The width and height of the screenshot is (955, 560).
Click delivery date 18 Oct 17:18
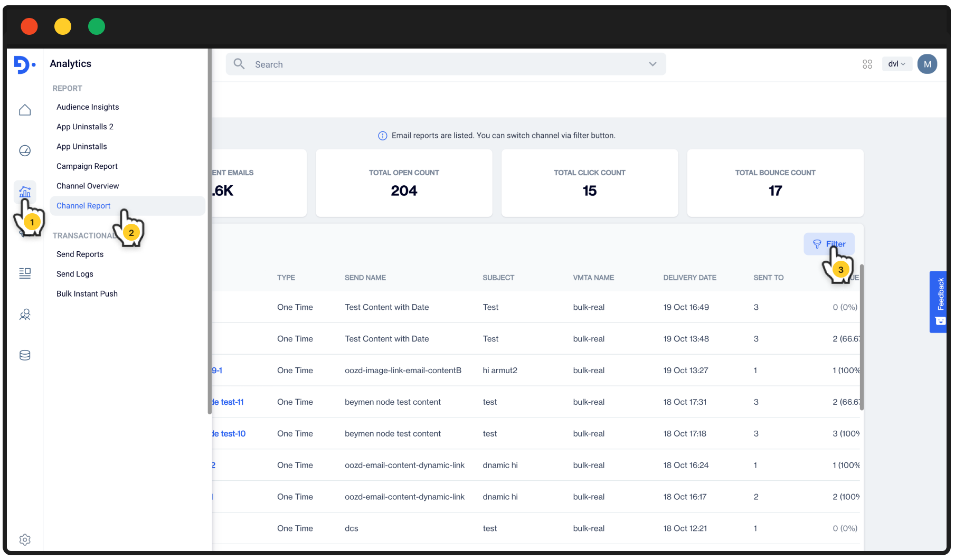(685, 434)
